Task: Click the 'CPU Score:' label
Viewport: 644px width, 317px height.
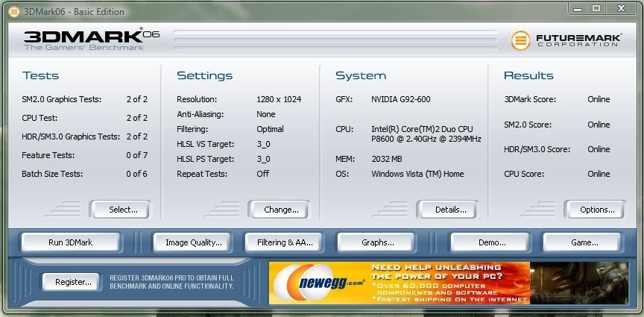Action: coord(524,174)
